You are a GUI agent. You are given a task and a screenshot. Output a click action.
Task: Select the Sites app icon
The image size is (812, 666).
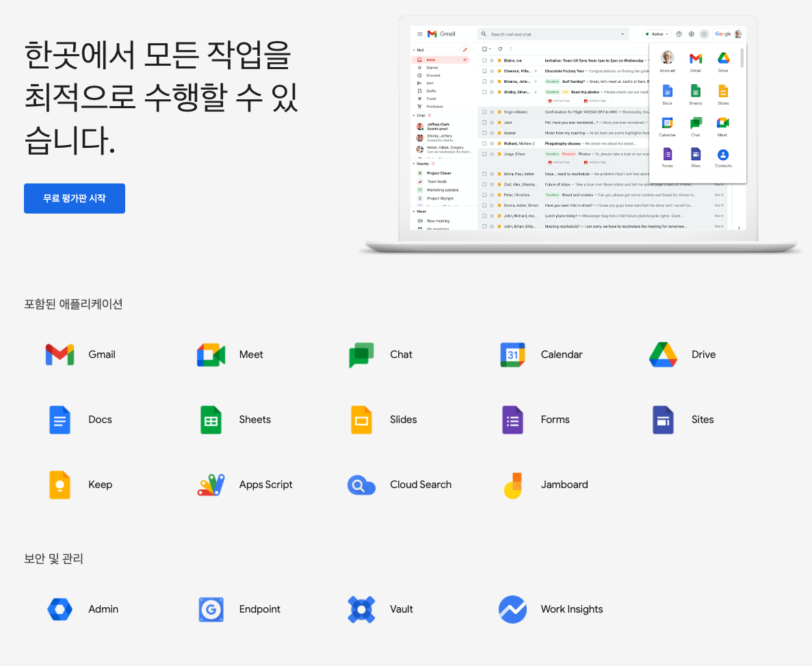[x=664, y=420]
